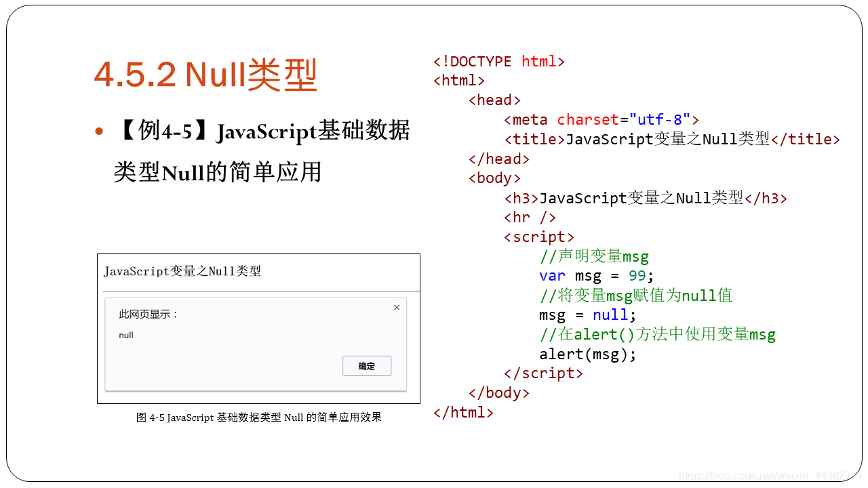Viewport: 868px width, 488px height.
Task: Click the msg = null; code line
Action: (x=588, y=315)
